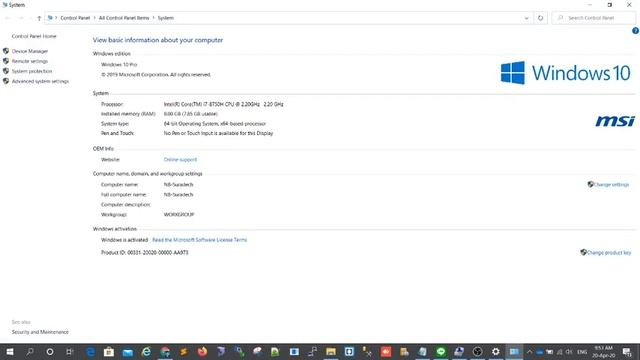Click Change settings for computer name
Viewport: 640px width, 360px height.
tap(611, 184)
